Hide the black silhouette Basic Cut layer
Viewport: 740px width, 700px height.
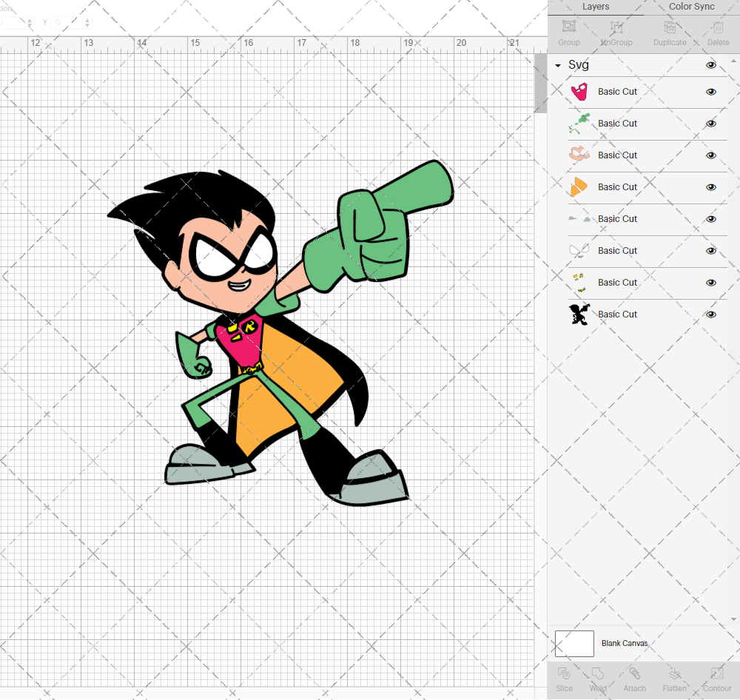click(710, 314)
